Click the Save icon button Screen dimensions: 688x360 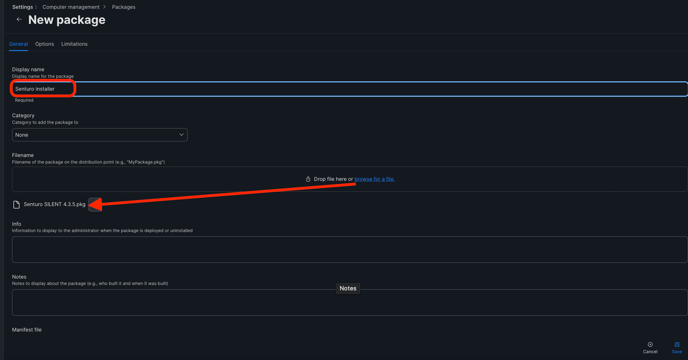[x=677, y=347]
